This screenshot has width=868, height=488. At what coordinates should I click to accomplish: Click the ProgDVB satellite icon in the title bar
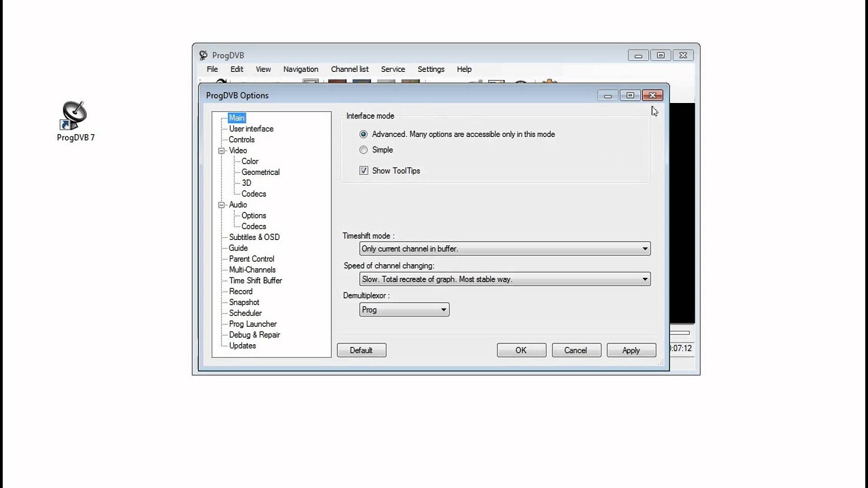point(203,56)
